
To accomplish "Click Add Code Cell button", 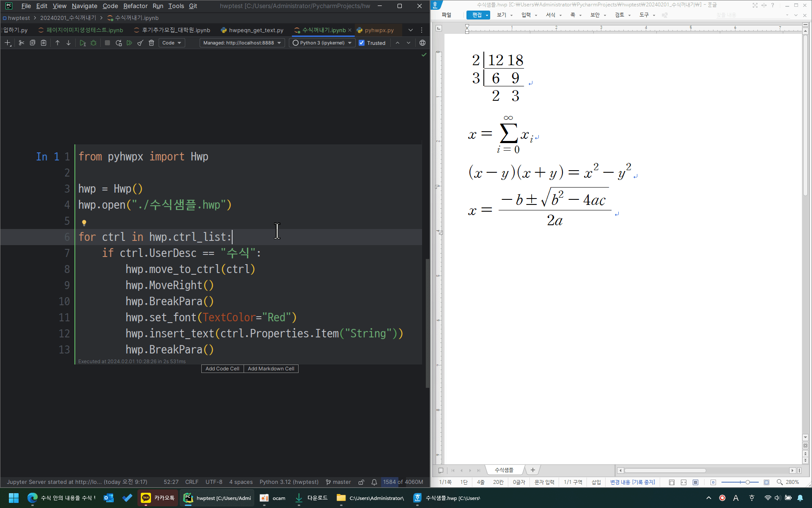I will pyautogui.click(x=222, y=369).
